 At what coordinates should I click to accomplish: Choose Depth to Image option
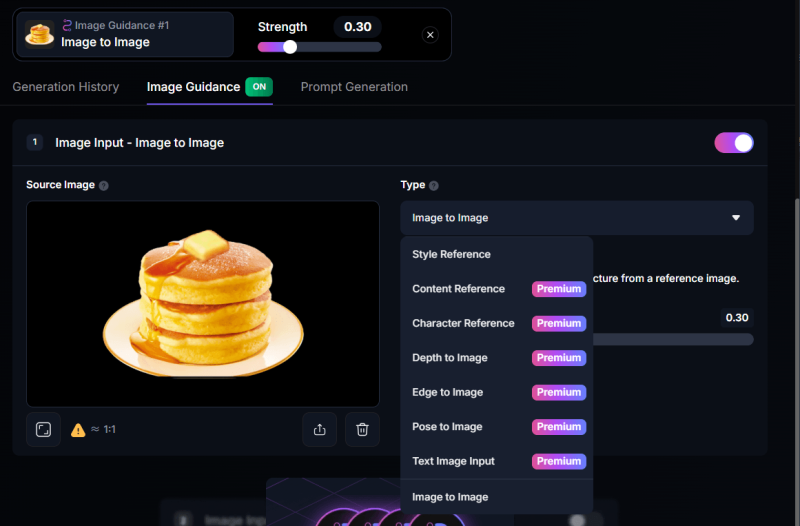click(450, 358)
